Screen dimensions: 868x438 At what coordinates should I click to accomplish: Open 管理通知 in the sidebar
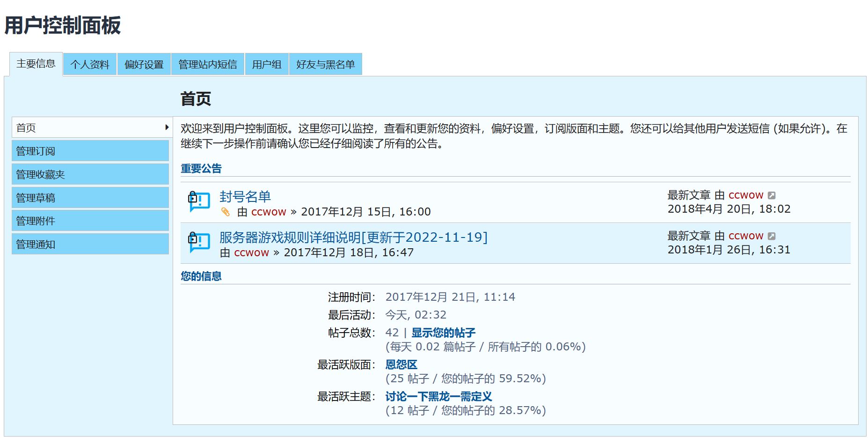[x=90, y=244]
